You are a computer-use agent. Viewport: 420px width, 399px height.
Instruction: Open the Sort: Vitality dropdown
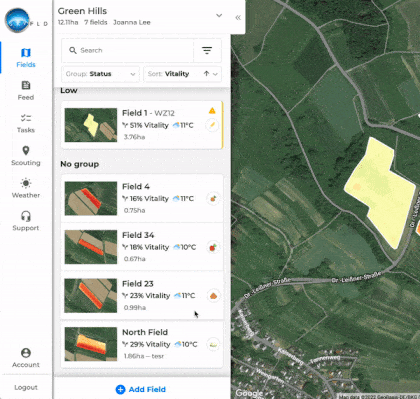[x=182, y=74]
